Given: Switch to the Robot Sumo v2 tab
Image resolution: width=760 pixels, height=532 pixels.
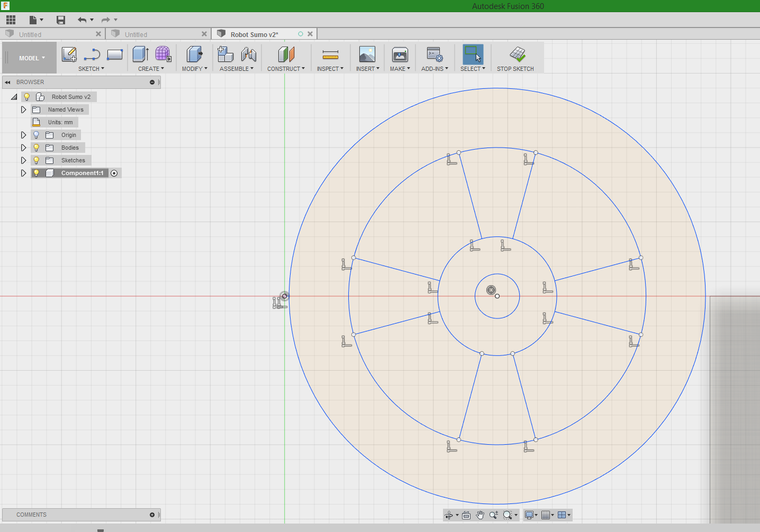Looking at the screenshot, I should 254,33.
